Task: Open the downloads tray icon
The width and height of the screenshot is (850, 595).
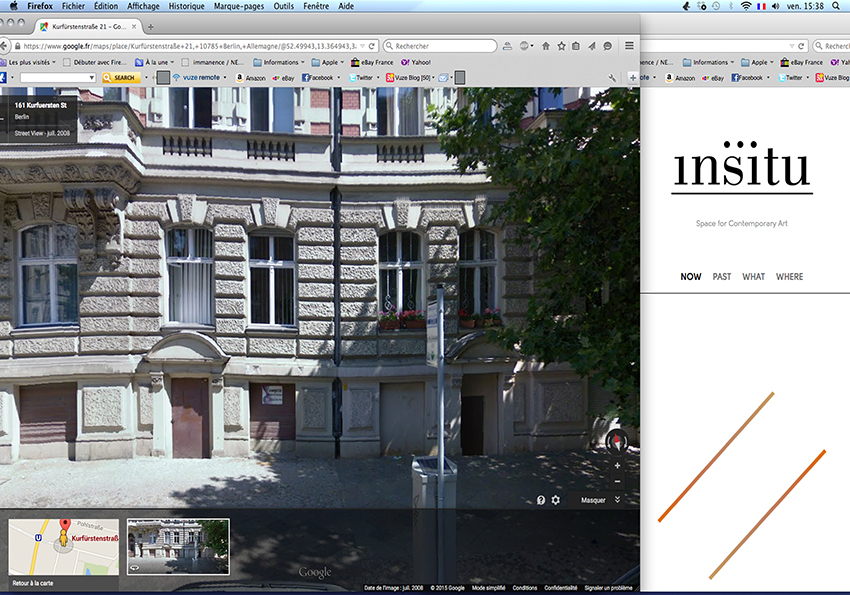Action: tap(507, 46)
